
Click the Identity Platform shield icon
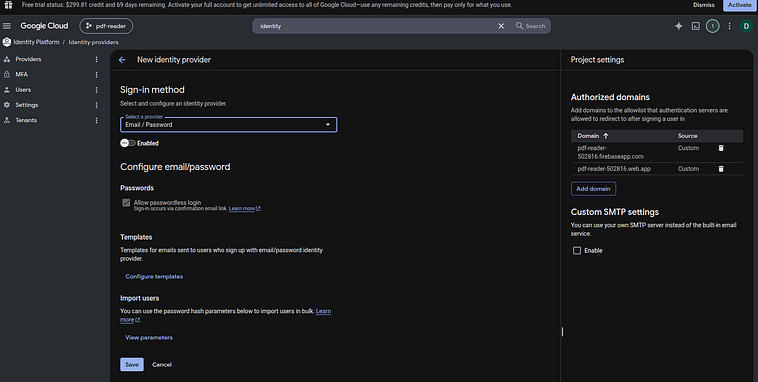click(7, 42)
